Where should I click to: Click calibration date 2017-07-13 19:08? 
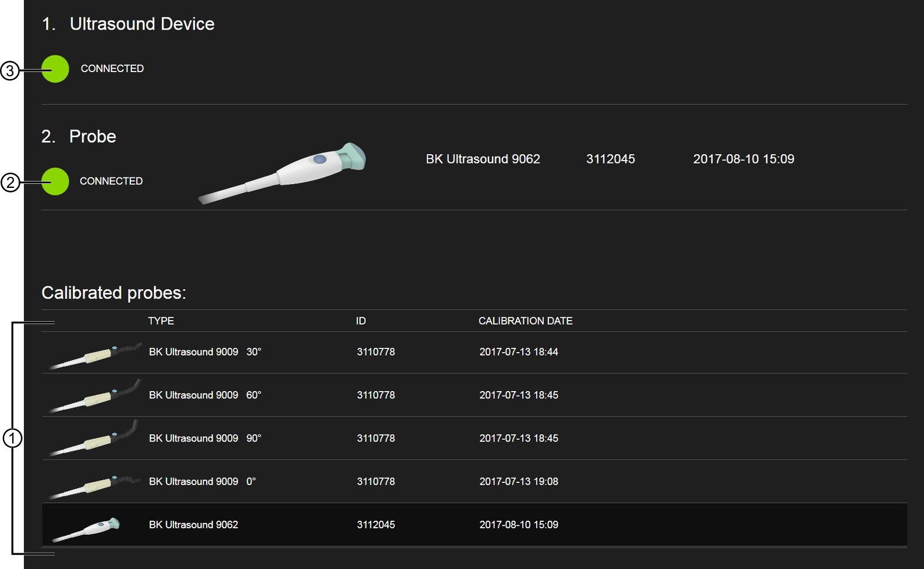519,482
